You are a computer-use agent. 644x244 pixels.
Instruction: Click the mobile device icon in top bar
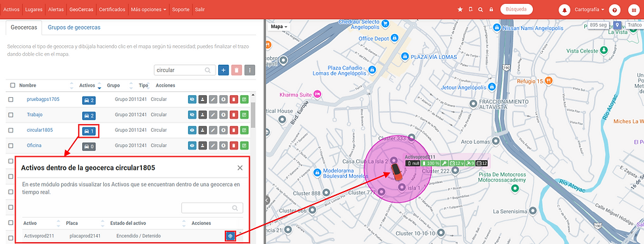coord(471,9)
